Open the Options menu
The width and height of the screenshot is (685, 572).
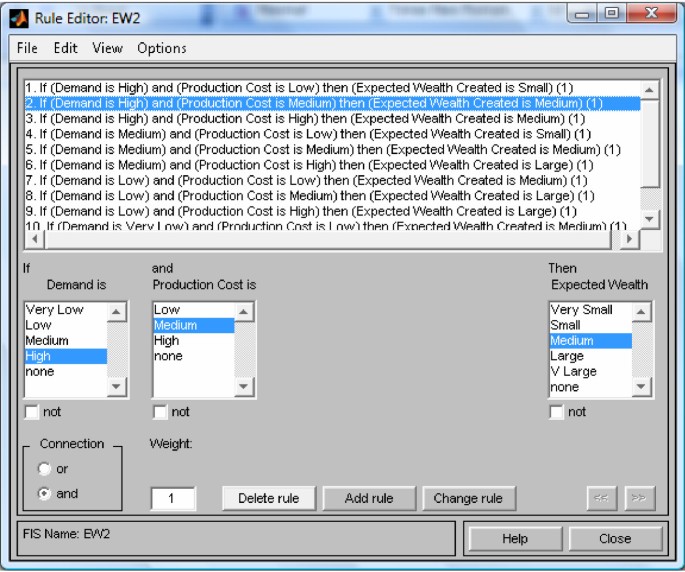pyautogui.click(x=162, y=48)
